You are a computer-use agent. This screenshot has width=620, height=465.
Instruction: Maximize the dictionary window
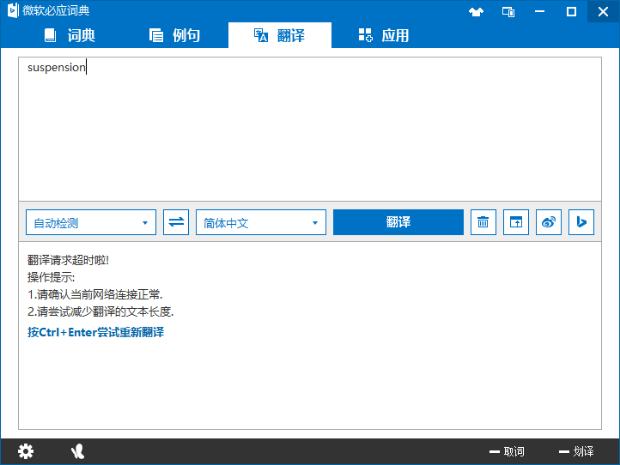coord(571,11)
